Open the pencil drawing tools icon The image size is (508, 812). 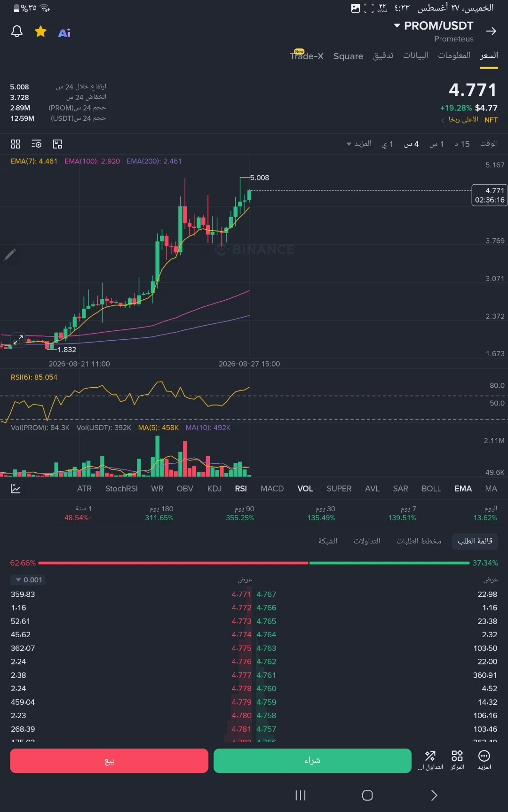[10, 255]
